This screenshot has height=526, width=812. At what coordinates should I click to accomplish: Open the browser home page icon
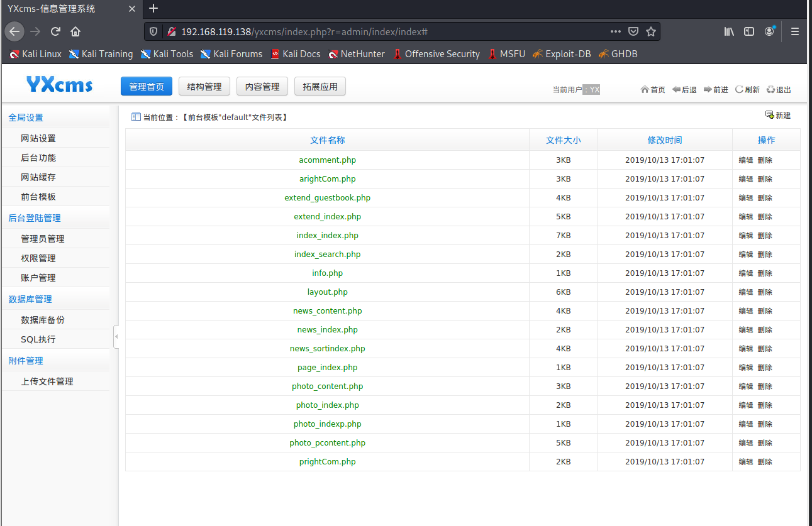75,31
